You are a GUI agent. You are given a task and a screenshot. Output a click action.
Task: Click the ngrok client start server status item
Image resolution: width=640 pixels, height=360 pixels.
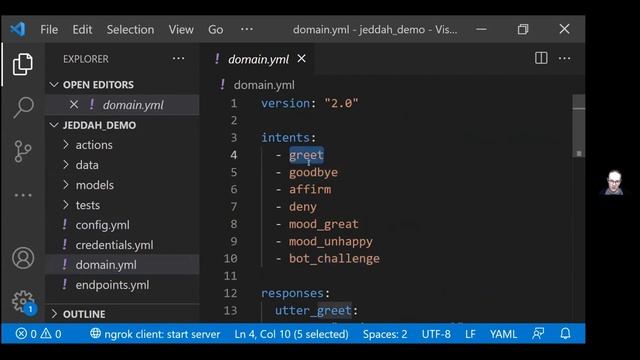click(155, 334)
